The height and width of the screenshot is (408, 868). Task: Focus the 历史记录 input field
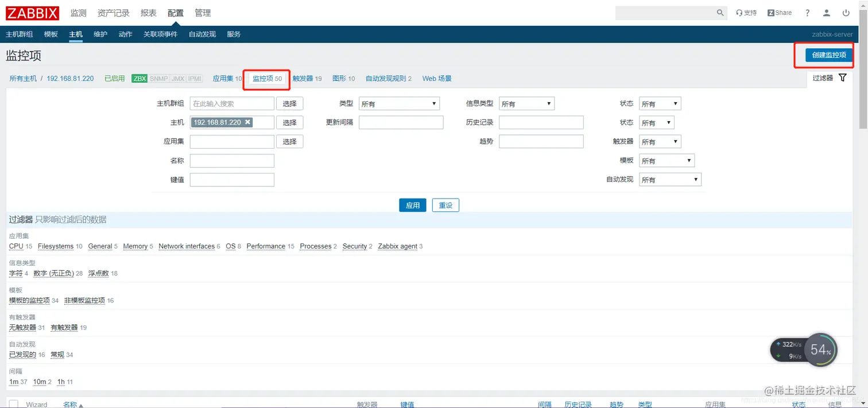coord(541,122)
